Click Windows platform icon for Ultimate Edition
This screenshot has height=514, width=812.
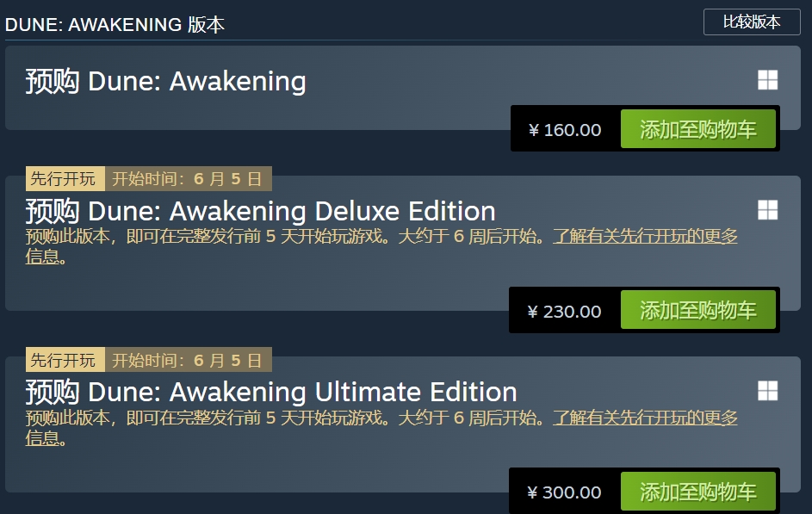pyautogui.click(x=767, y=391)
